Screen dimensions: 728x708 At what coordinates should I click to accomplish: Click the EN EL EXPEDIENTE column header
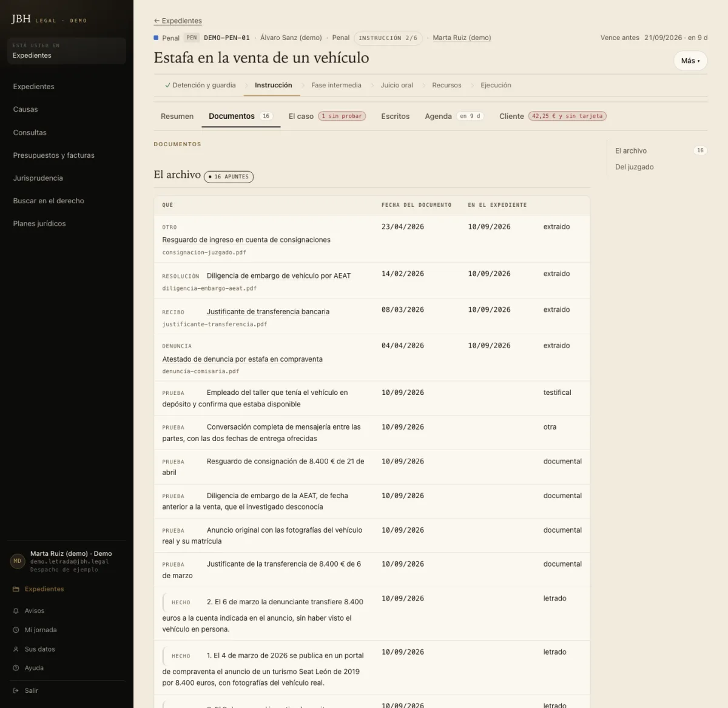[497, 205]
